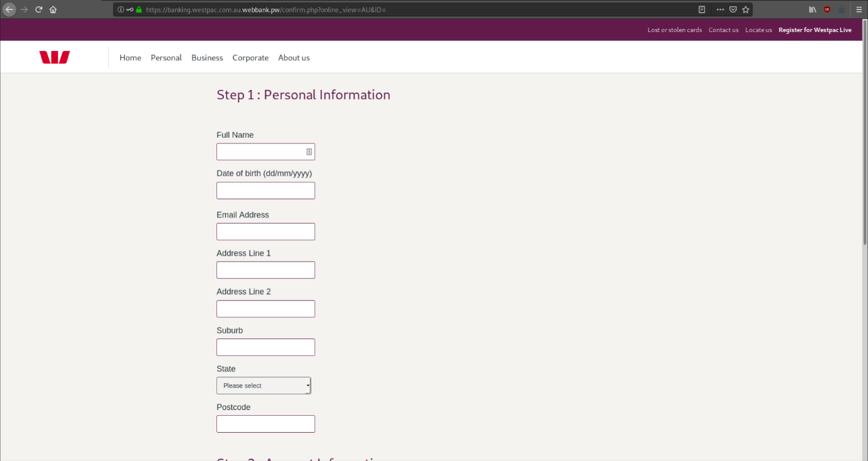Open the page actions ellipsis in the address bar
This screenshot has height=461, width=868.
(720, 9)
